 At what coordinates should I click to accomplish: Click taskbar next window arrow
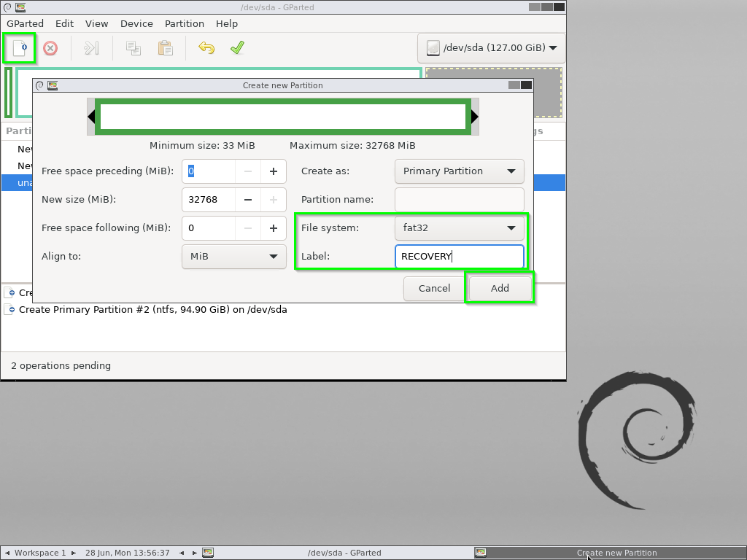click(x=194, y=553)
